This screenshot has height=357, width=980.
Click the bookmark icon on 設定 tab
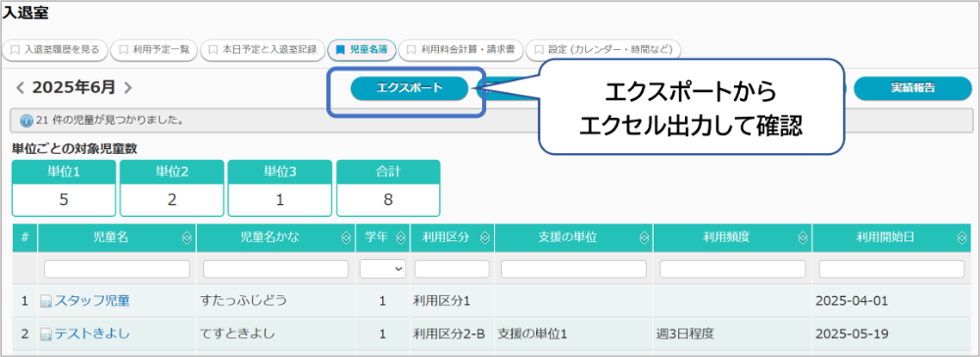[538, 49]
